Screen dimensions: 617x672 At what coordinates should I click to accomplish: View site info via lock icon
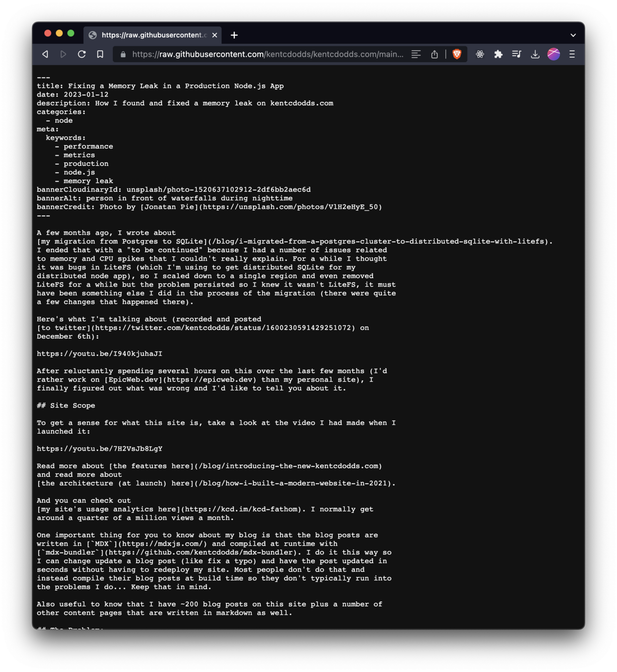click(x=123, y=54)
